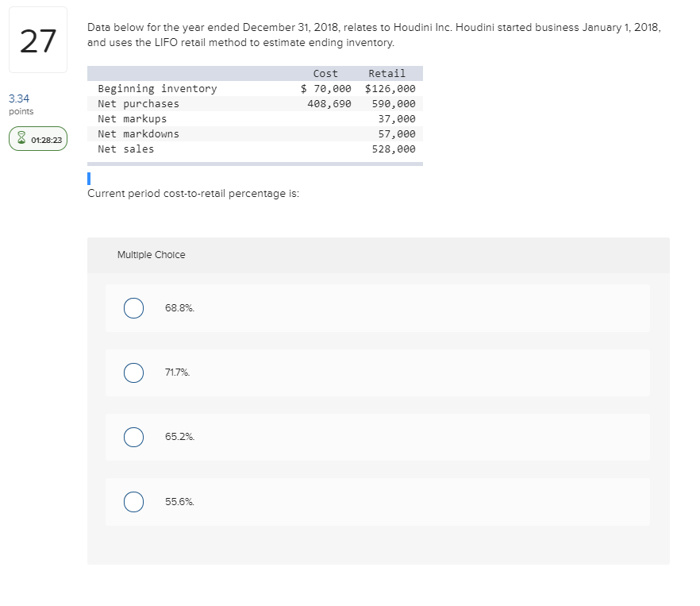Click the 408,690 net purchases cost cell

tap(329, 104)
